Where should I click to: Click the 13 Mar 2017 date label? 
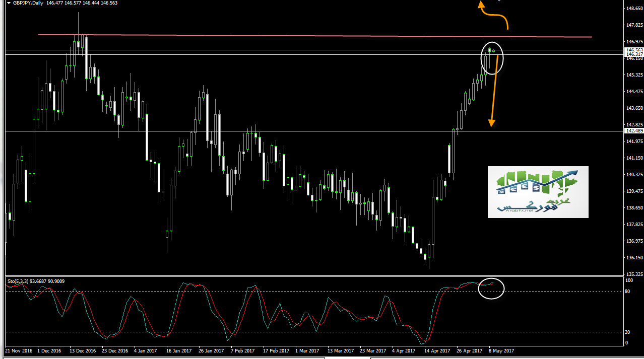pyautogui.click(x=341, y=350)
